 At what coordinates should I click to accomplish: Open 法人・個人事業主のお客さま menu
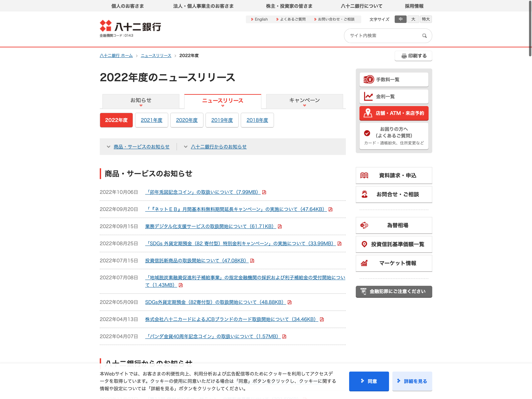point(203,6)
